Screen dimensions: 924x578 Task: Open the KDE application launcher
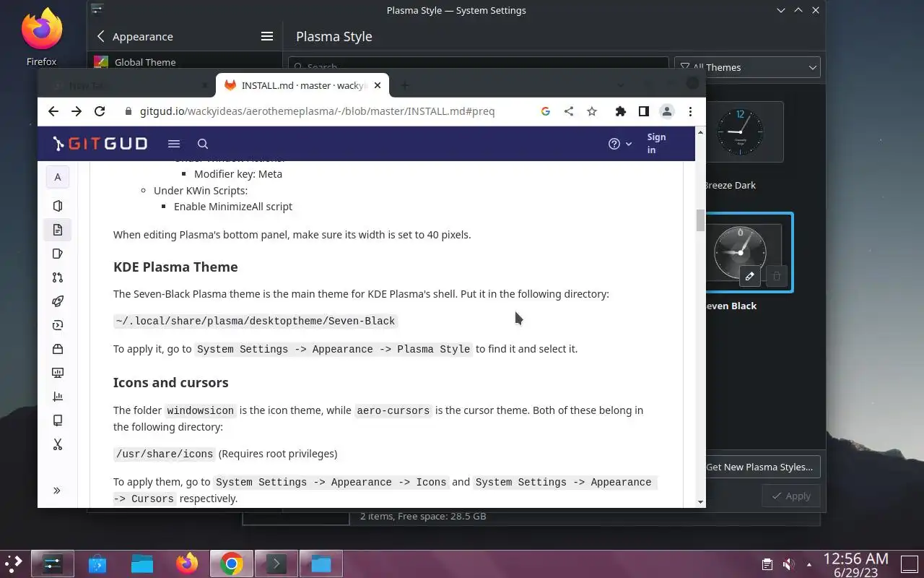(14, 564)
